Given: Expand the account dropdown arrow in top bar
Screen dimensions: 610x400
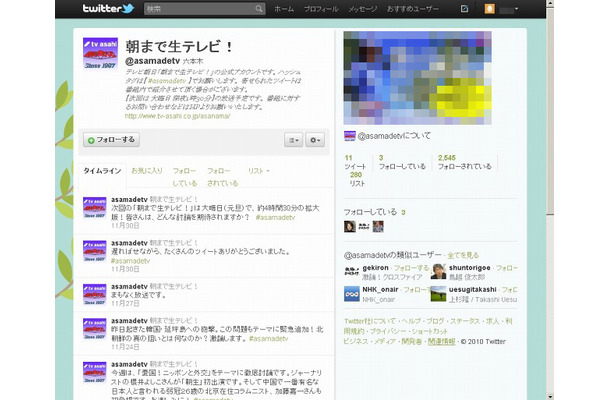Looking at the screenshot, I should coord(516,9).
